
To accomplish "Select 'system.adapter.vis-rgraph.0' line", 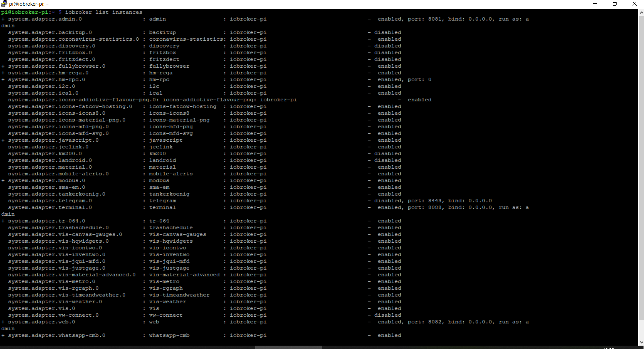I will (53, 288).
